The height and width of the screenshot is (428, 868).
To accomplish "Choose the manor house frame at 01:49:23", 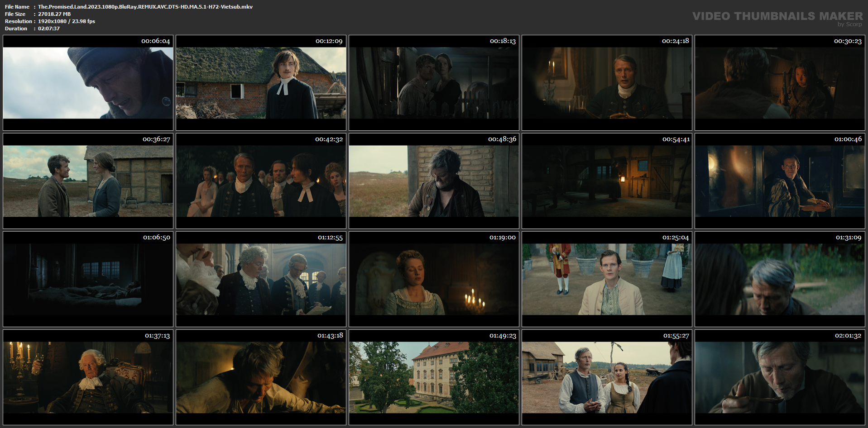I will click(x=434, y=377).
